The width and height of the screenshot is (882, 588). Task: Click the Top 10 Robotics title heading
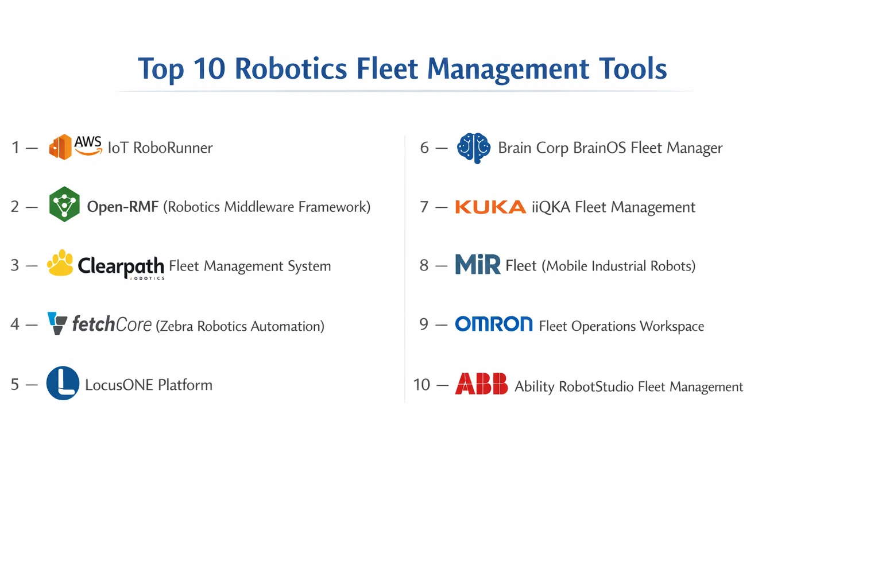coord(402,69)
